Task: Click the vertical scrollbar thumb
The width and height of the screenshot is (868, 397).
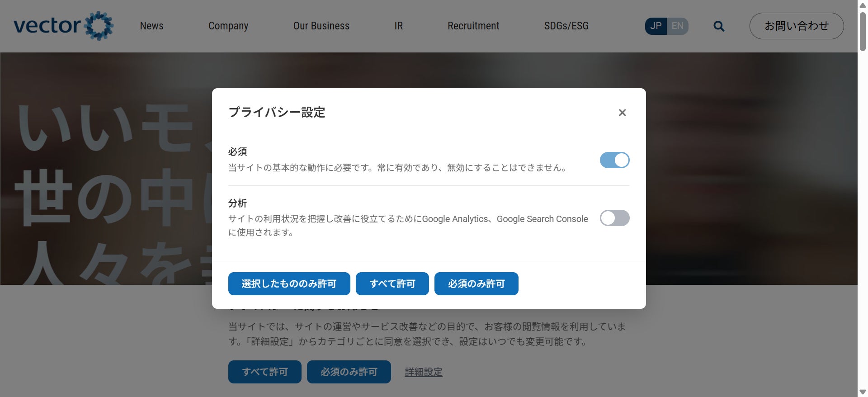Action: pos(863,32)
